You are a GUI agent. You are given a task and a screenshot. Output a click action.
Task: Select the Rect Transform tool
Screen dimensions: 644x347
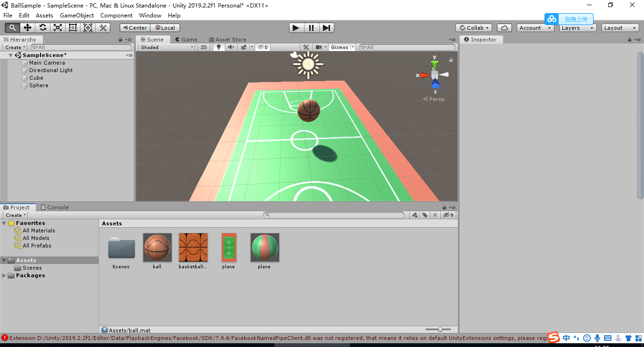point(73,27)
